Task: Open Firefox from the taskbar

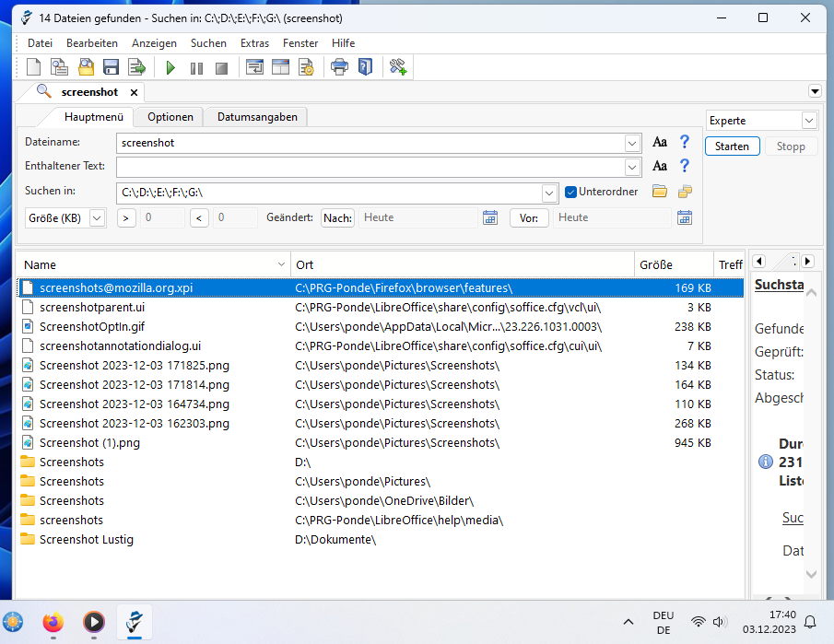Action: (x=53, y=622)
